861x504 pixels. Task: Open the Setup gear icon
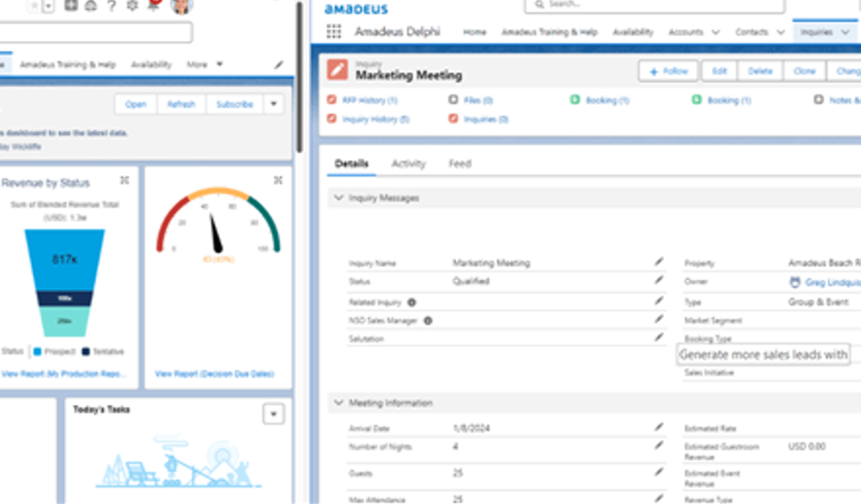132,5
